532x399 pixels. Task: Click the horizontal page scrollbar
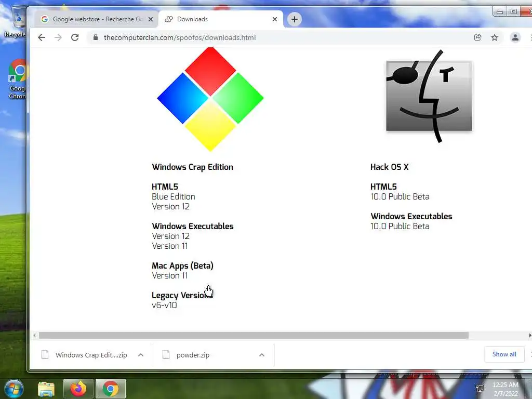coord(254,336)
